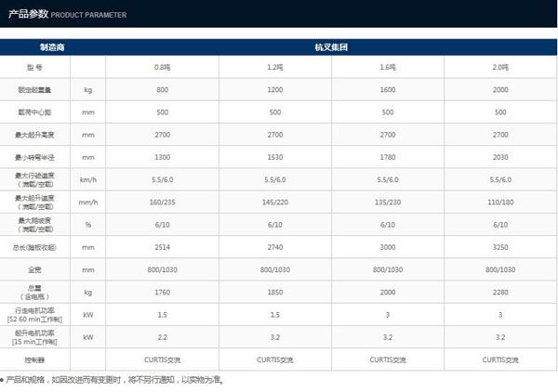
Task: Select the 110/180 lifting speed cell
Action: [501, 202]
